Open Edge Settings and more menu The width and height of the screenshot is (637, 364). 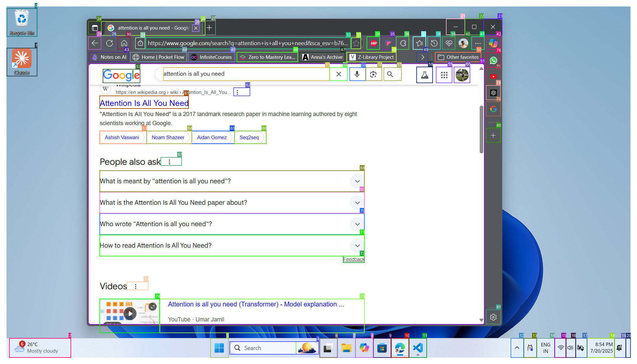478,43
